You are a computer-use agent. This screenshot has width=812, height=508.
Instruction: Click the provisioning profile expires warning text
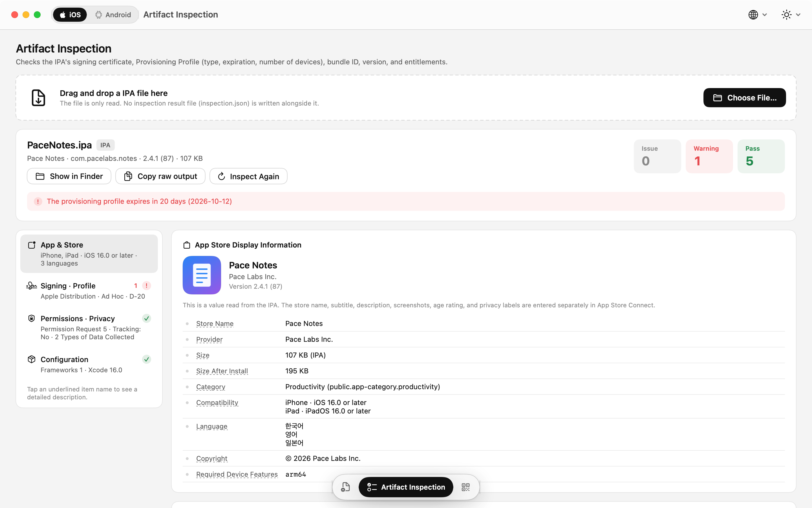coord(139,201)
